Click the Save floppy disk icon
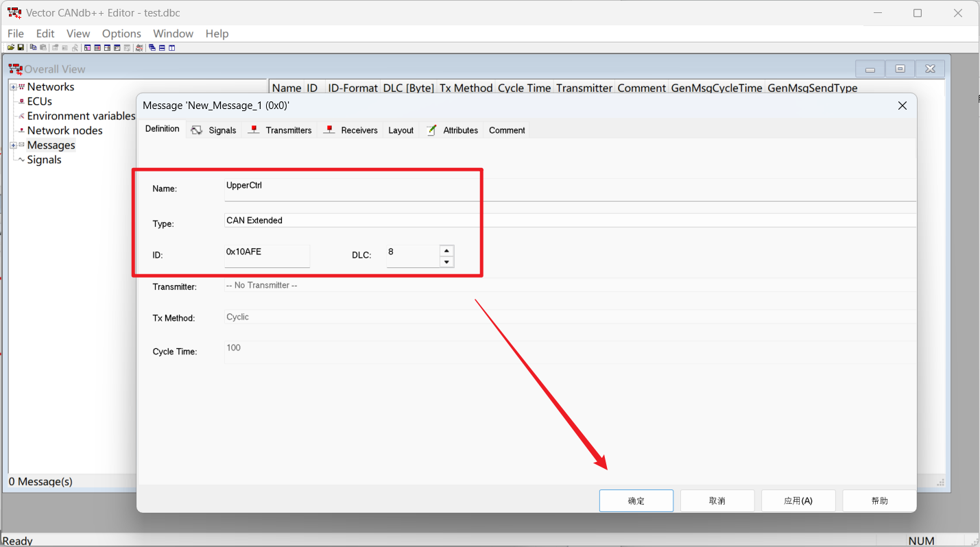This screenshot has height=547, width=980. (x=21, y=48)
